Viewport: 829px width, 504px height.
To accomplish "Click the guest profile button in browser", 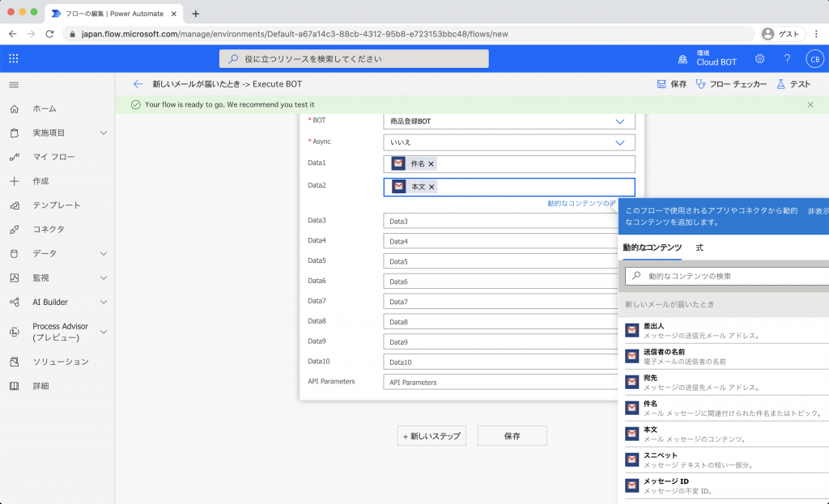I will (783, 34).
